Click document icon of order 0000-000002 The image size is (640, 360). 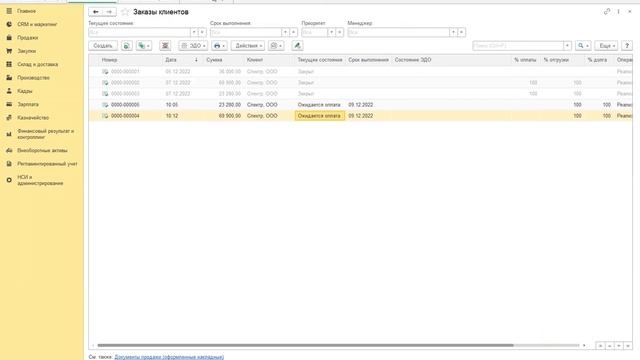click(x=105, y=82)
